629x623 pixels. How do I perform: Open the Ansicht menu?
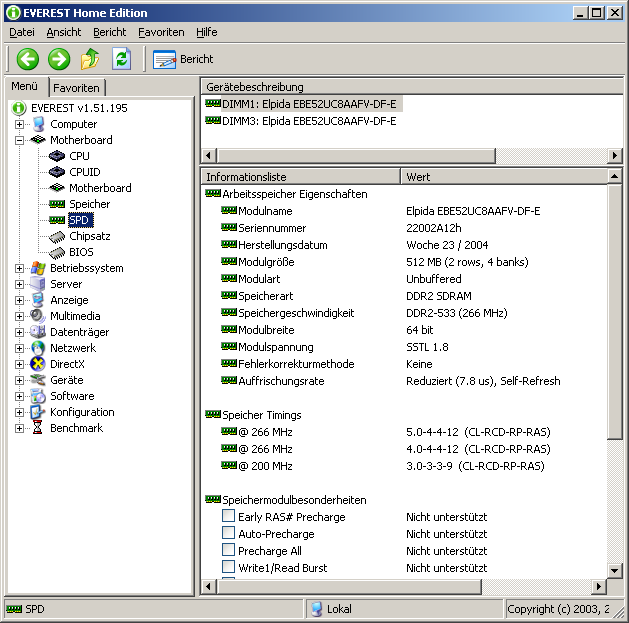[x=64, y=32]
